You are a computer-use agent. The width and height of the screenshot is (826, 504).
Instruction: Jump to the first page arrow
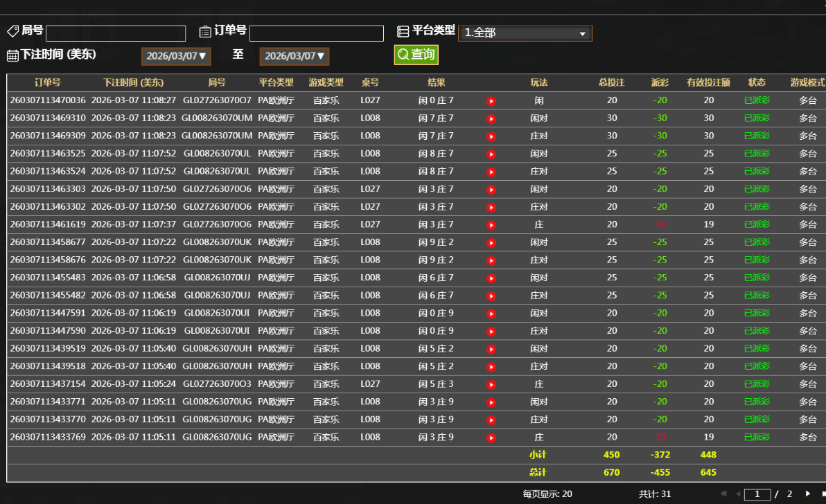click(723, 494)
